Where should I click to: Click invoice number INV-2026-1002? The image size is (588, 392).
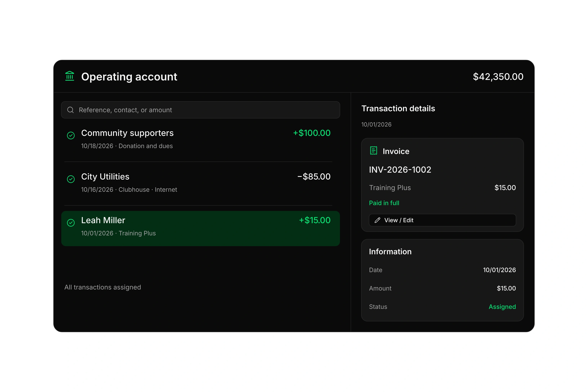click(x=400, y=170)
